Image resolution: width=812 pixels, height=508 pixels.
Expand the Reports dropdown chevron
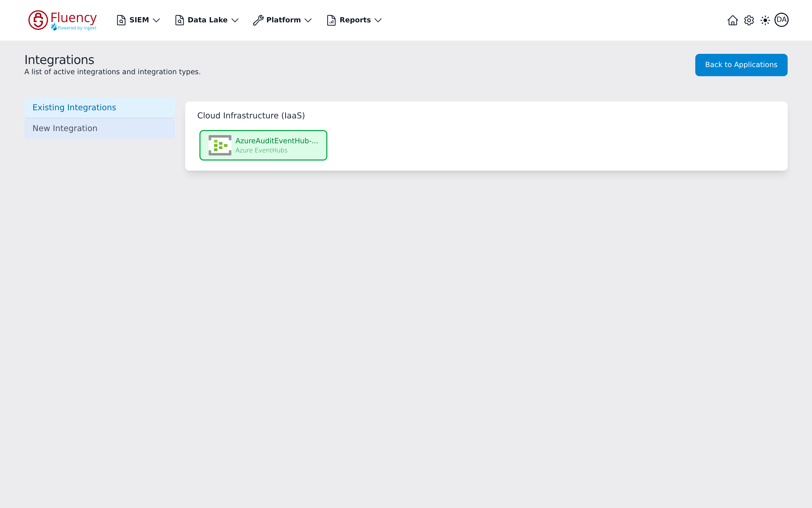[x=378, y=20]
